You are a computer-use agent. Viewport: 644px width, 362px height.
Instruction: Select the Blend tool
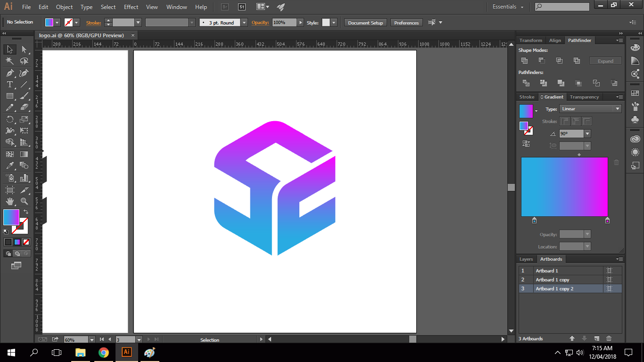(x=24, y=165)
